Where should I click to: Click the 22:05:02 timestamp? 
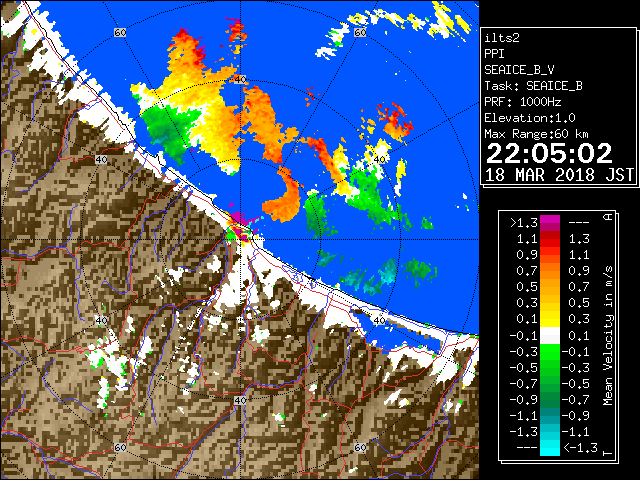pyautogui.click(x=549, y=154)
